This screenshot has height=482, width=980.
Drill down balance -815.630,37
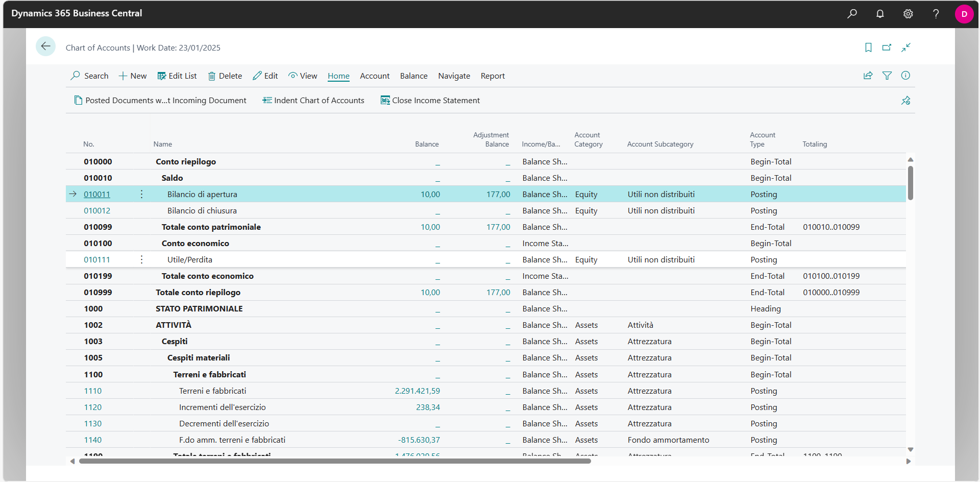click(419, 440)
